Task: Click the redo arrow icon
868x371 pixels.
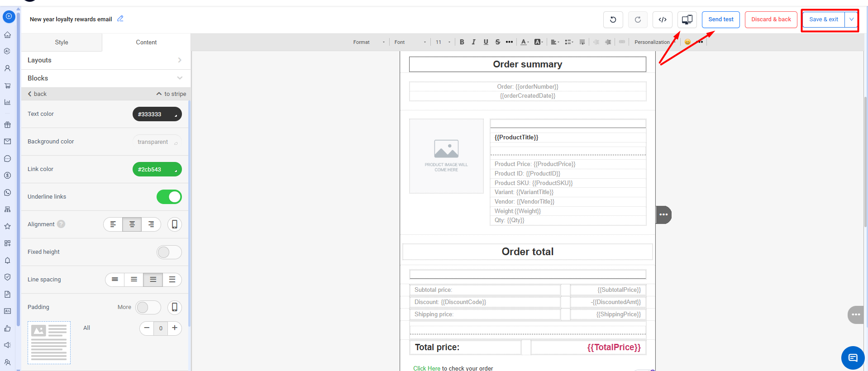Action: (638, 19)
